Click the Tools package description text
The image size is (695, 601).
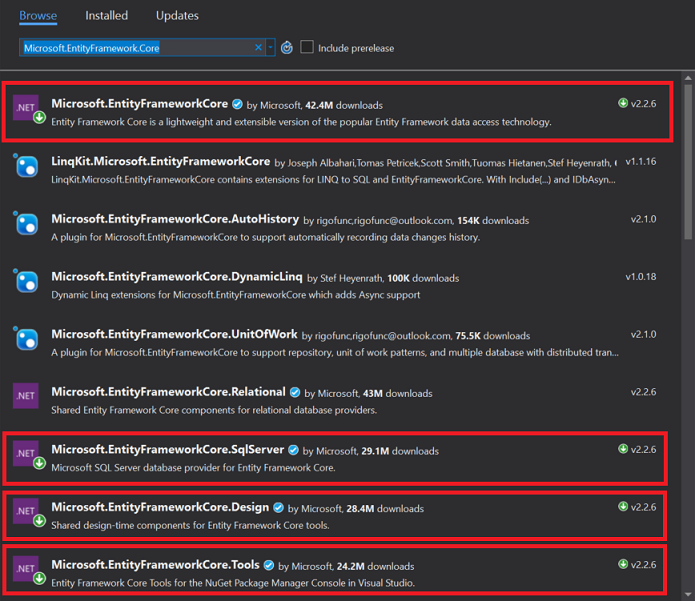(x=233, y=583)
